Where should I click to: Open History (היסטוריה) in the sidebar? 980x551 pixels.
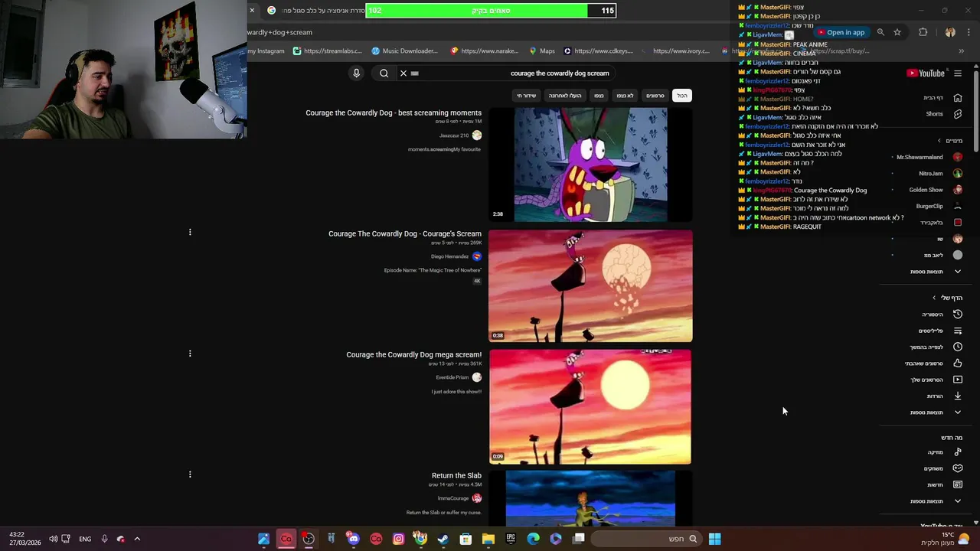coord(941,315)
